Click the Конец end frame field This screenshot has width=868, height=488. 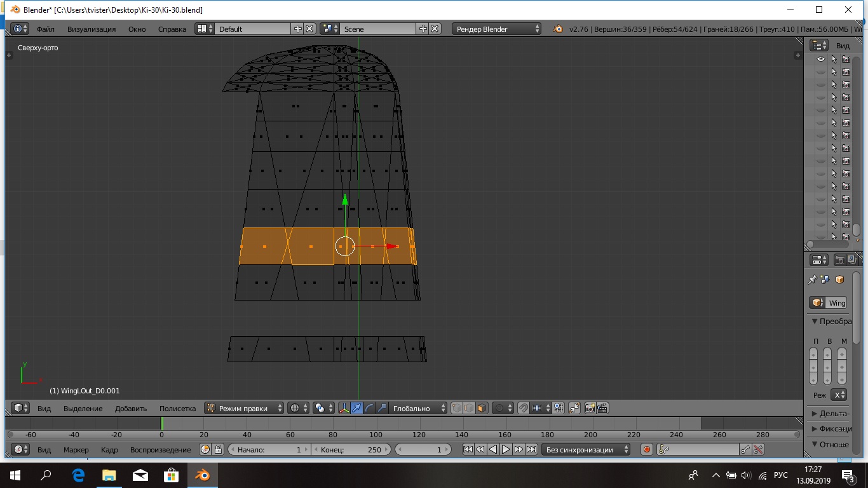(x=351, y=450)
